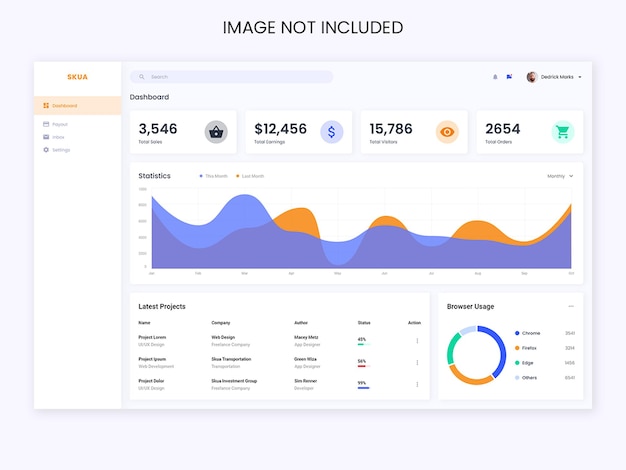Click the Skua Transportation company cell

(x=231, y=359)
